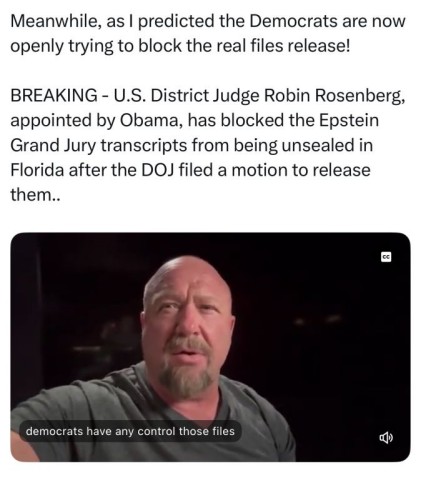
Task: Click the phrase "Grand Jury" in the post
Action: coord(53,145)
